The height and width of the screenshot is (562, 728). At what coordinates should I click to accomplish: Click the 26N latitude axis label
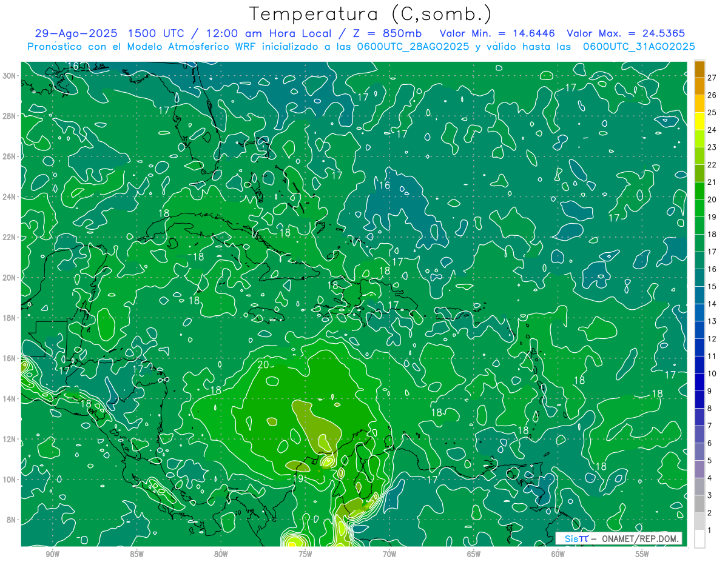(10, 156)
